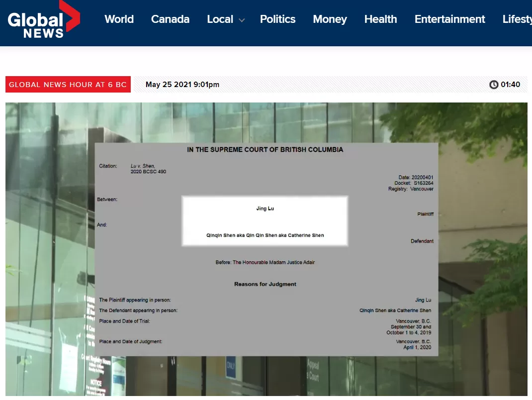Click the Global News logo

44,20
